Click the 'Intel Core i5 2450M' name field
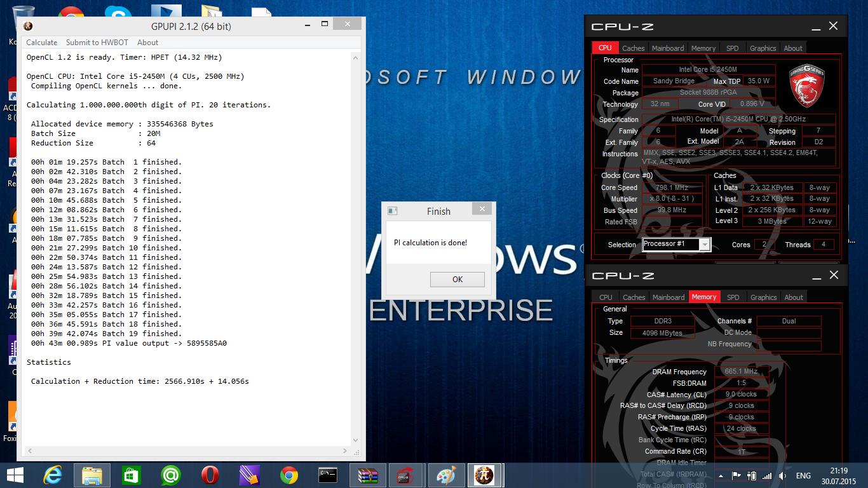 (x=708, y=70)
